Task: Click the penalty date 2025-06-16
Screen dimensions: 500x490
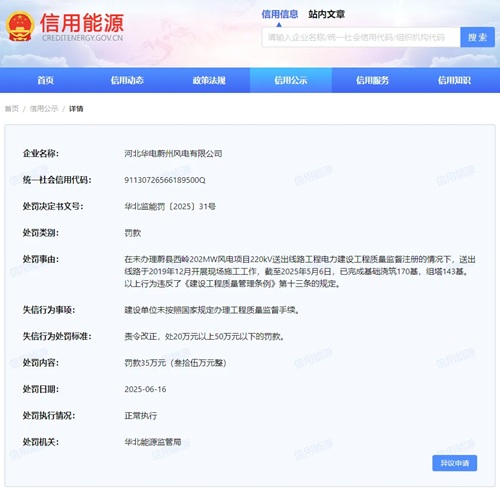Action: [x=145, y=389]
